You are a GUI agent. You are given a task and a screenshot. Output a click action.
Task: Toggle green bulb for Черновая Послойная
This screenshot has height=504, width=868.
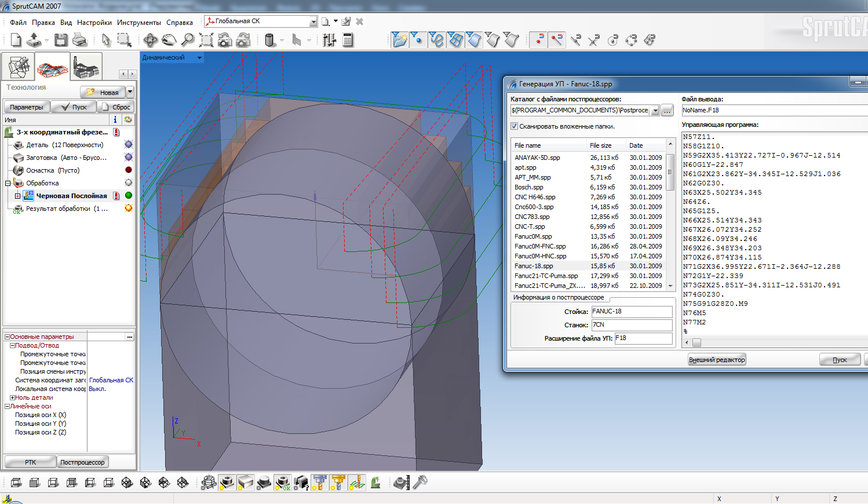click(x=129, y=196)
